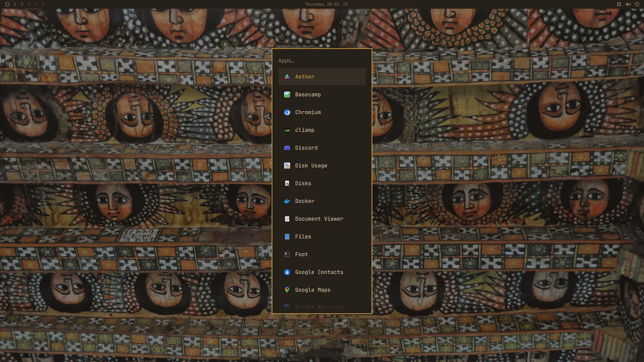
Task: Click the cliamp equalizer icon
Action: [x=287, y=130]
